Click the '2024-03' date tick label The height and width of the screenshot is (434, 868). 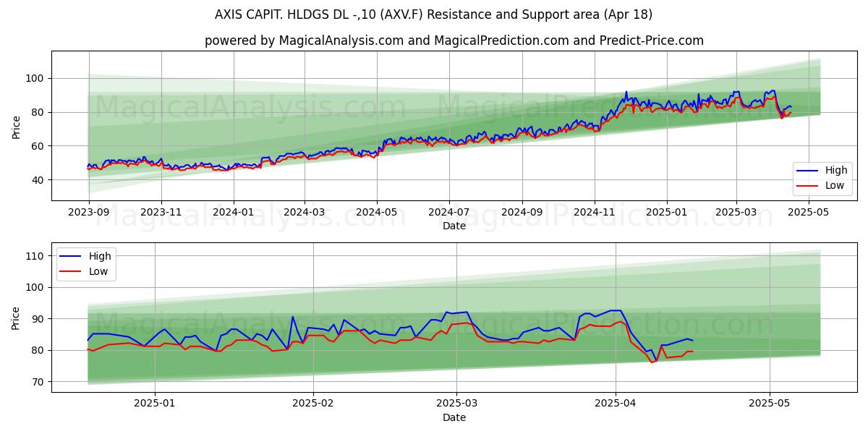pos(304,213)
